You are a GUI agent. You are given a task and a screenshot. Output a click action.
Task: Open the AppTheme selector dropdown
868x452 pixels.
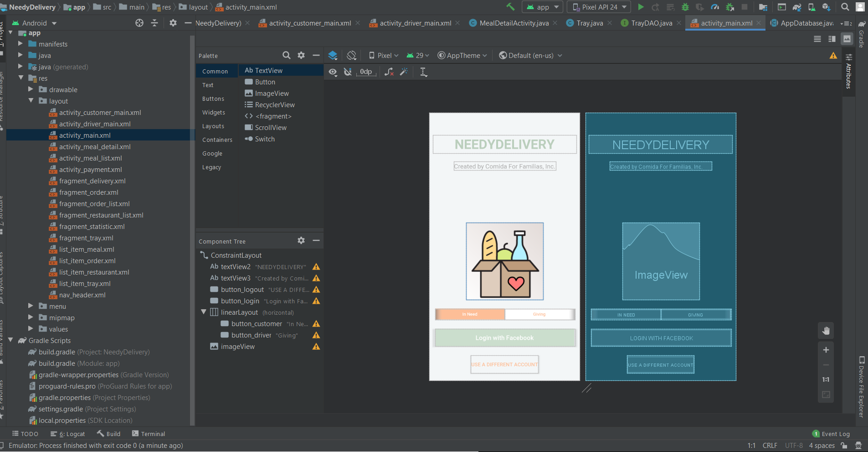[x=462, y=55]
